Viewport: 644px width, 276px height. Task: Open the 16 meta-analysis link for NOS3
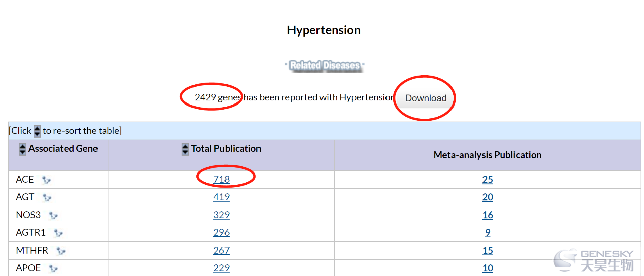[488, 215]
